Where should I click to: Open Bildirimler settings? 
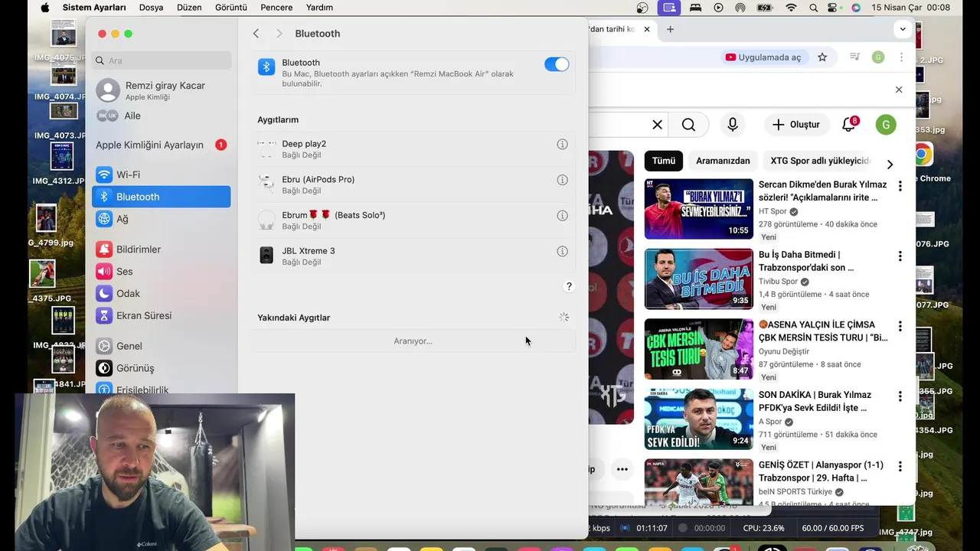(x=161, y=249)
